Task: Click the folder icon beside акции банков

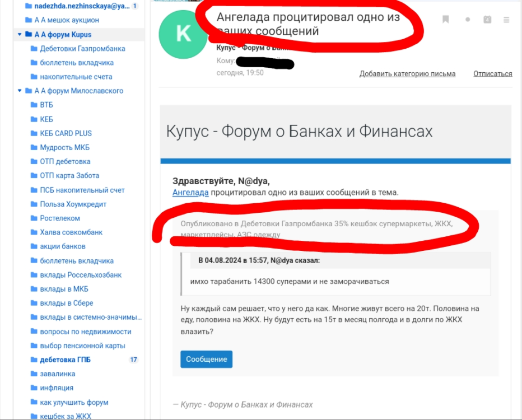Action: point(35,246)
